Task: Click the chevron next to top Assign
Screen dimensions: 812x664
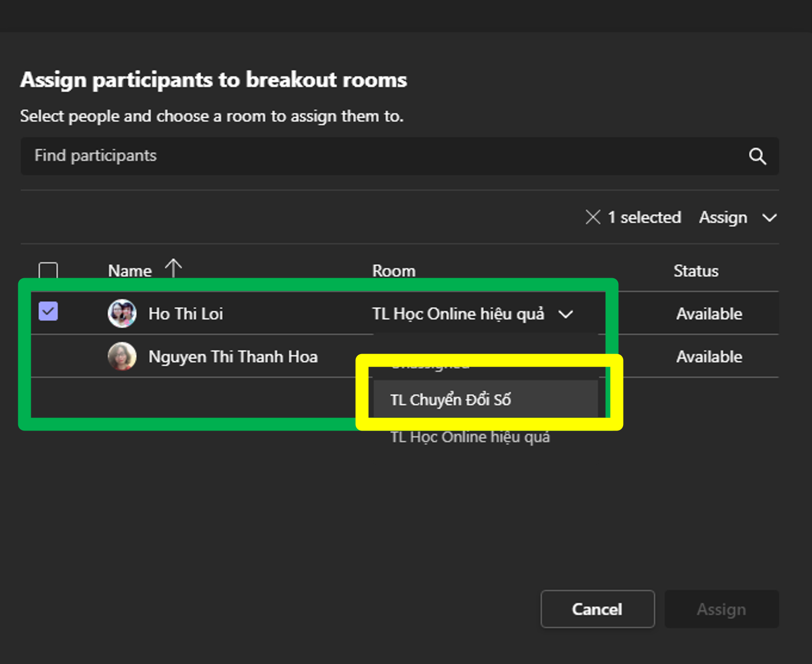Action: tap(769, 218)
